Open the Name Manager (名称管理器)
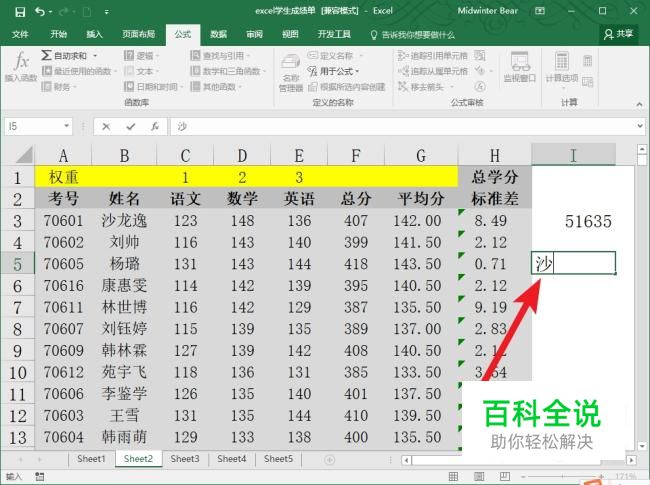This screenshot has width=650, height=485. coord(291,71)
